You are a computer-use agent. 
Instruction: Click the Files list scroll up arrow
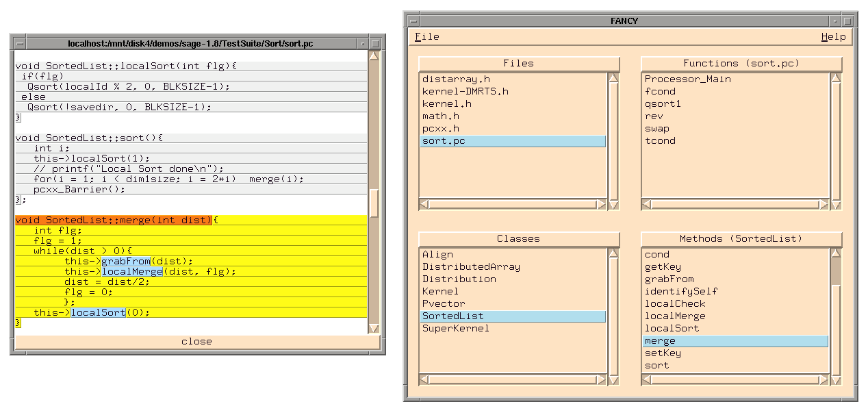(613, 77)
